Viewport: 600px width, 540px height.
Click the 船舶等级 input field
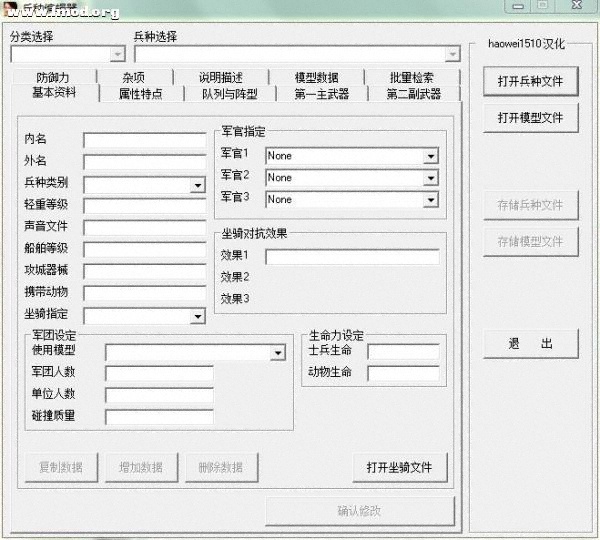pyautogui.click(x=145, y=250)
